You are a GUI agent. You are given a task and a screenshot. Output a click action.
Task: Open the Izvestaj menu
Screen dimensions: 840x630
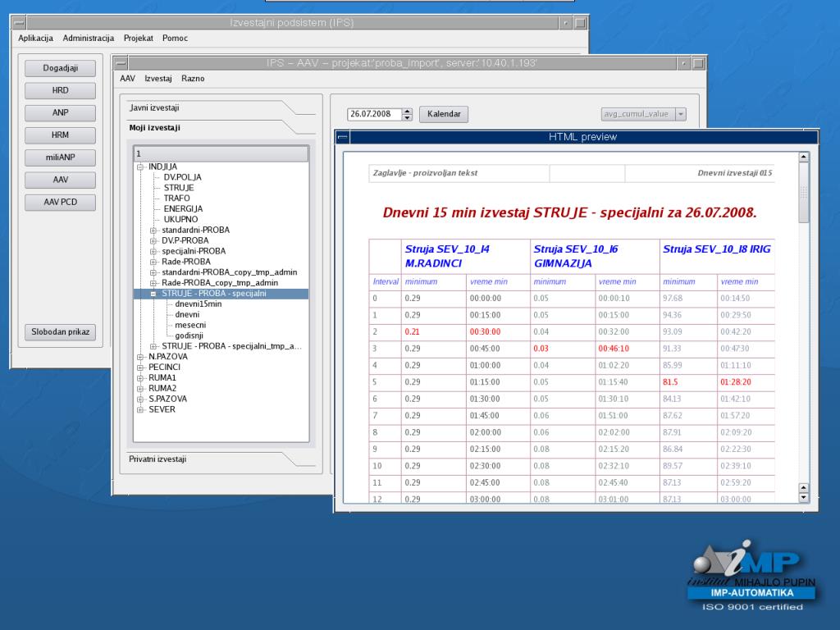coord(158,79)
